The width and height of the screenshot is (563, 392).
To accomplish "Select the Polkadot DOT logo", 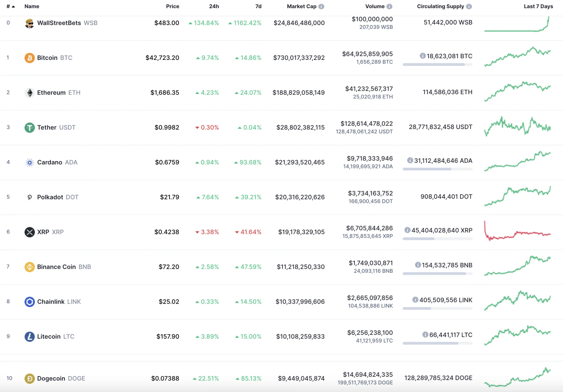I will [30, 197].
